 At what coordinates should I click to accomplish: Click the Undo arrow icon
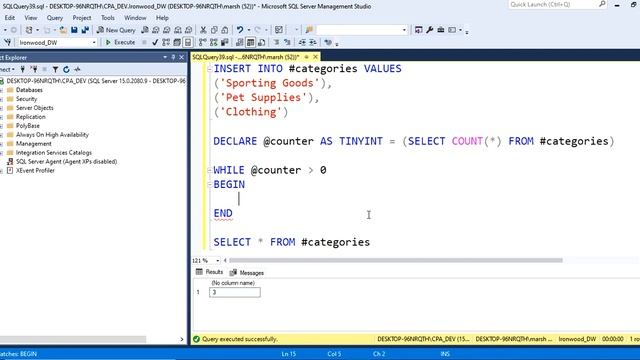point(240,30)
